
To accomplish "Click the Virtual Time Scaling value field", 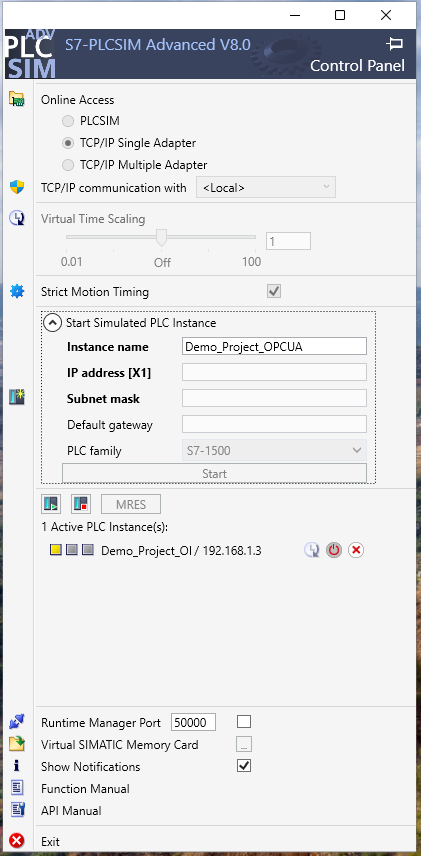I will [x=288, y=241].
